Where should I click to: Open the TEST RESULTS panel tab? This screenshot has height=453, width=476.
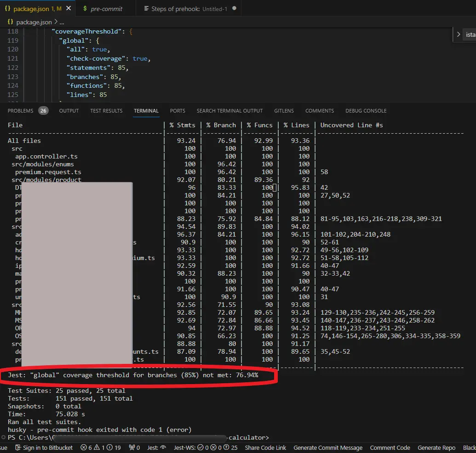click(x=106, y=111)
